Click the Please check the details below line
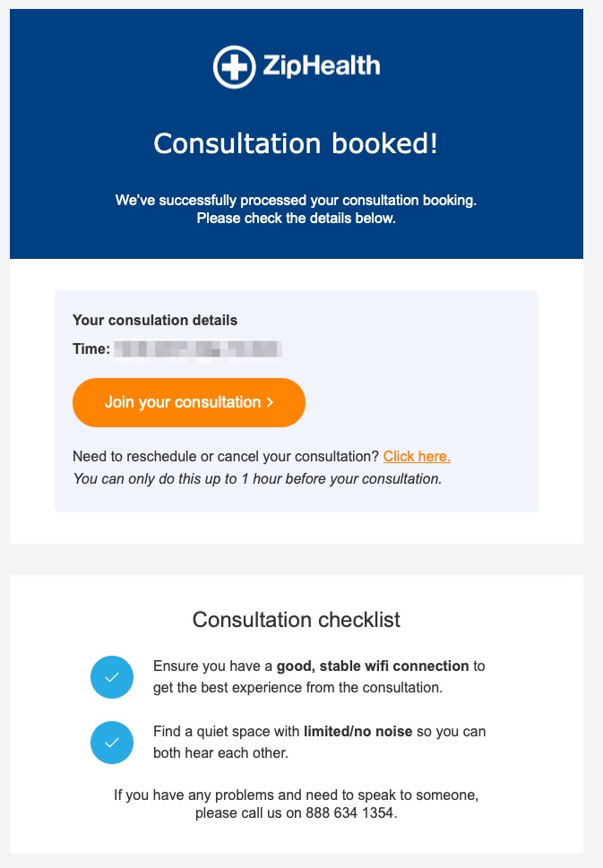This screenshot has height=868, width=603. pos(296,218)
